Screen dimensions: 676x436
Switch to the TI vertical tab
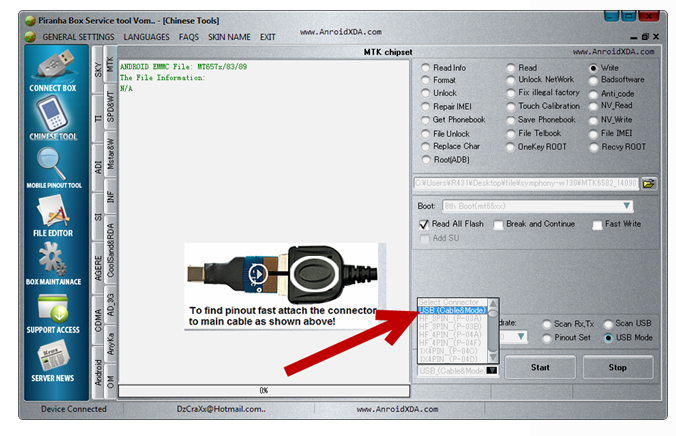tap(98, 118)
